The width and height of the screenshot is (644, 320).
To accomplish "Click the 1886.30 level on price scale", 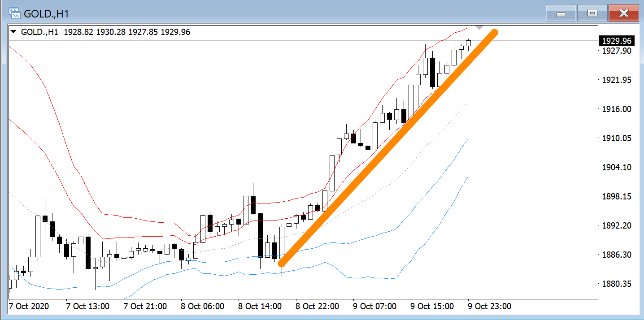I will coord(616,255).
